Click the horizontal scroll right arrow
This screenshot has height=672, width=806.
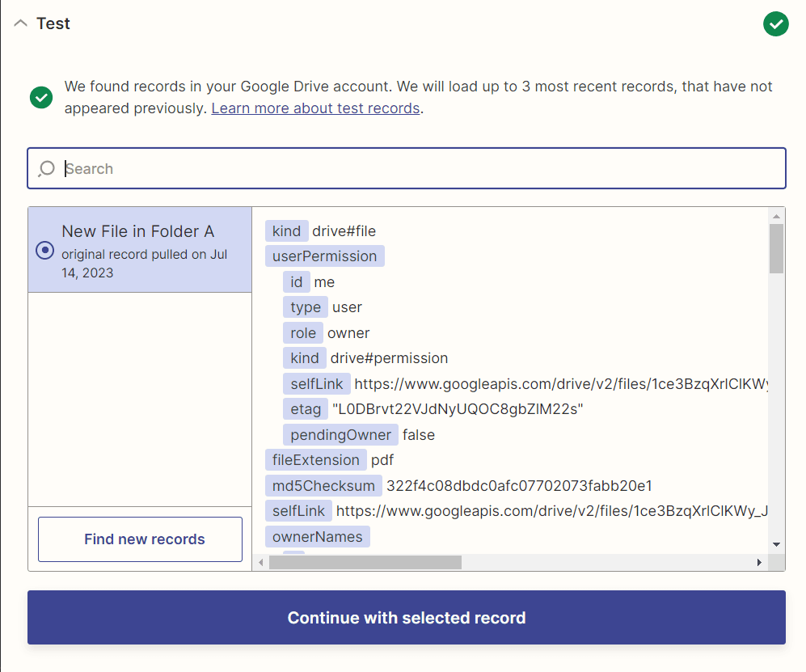(759, 562)
